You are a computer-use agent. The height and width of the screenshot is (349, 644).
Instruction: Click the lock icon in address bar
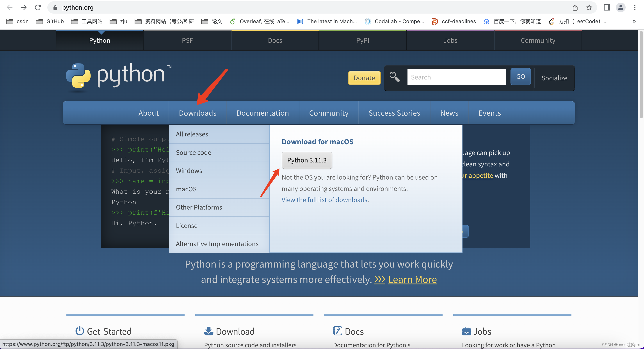click(55, 8)
